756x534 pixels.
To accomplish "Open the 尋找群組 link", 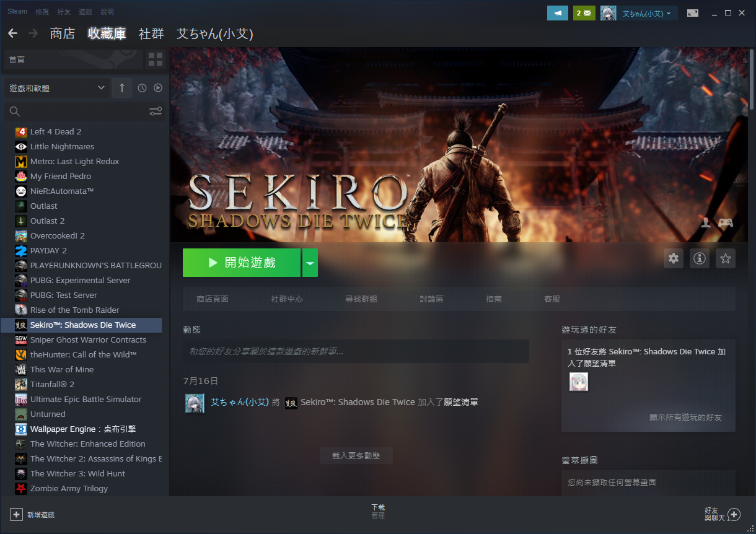I will click(361, 299).
